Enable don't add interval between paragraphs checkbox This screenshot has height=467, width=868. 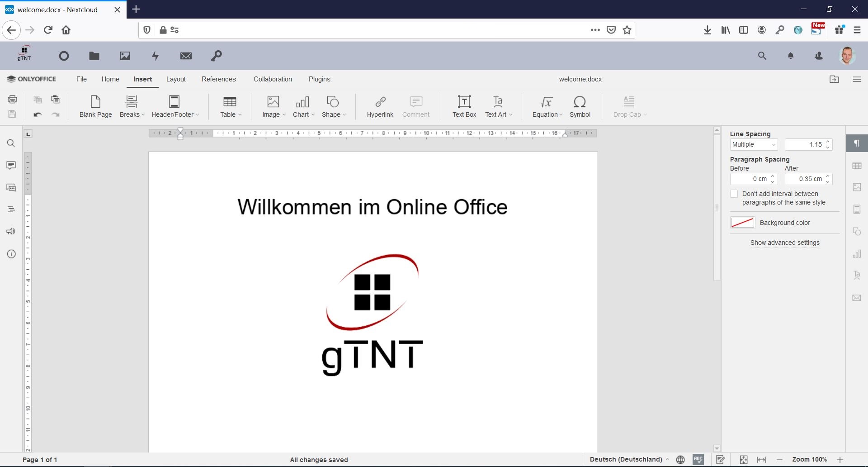[x=734, y=194]
